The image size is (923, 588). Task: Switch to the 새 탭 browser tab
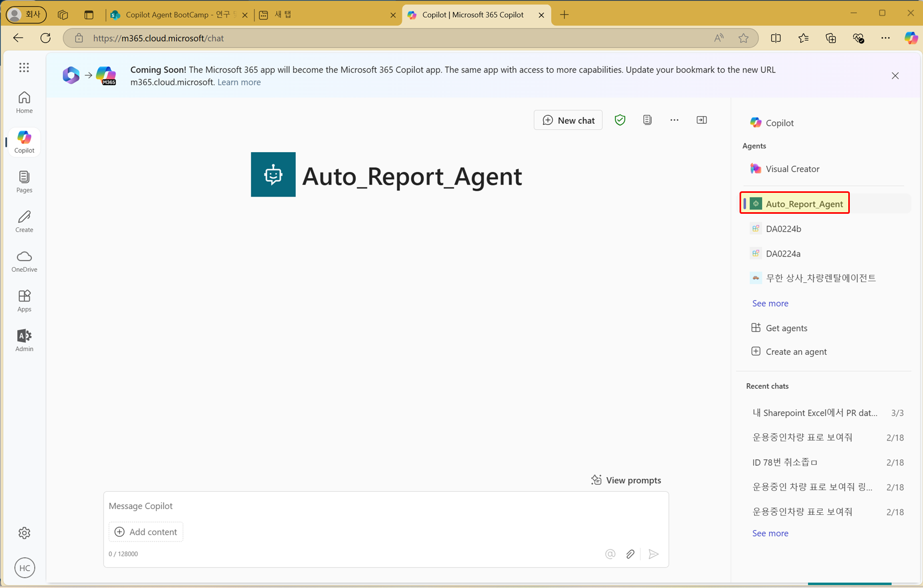tap(328, 15)
